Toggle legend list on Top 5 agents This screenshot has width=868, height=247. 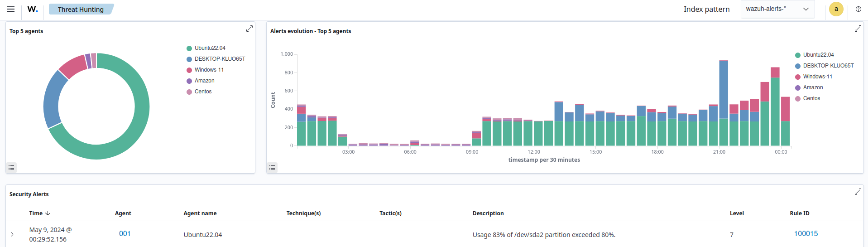11,168
